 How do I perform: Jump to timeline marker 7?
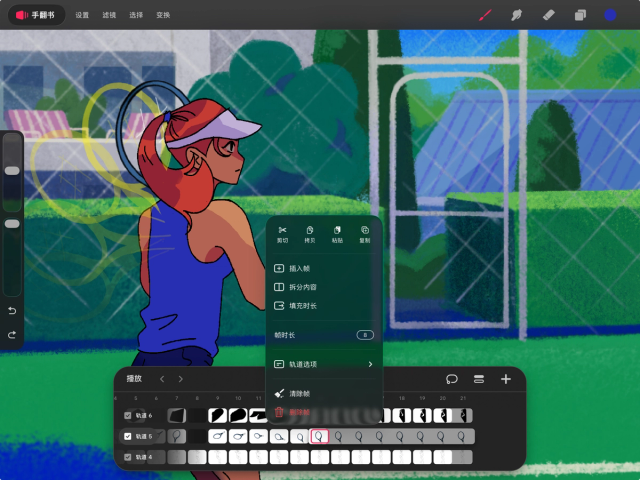pos(177,398)
